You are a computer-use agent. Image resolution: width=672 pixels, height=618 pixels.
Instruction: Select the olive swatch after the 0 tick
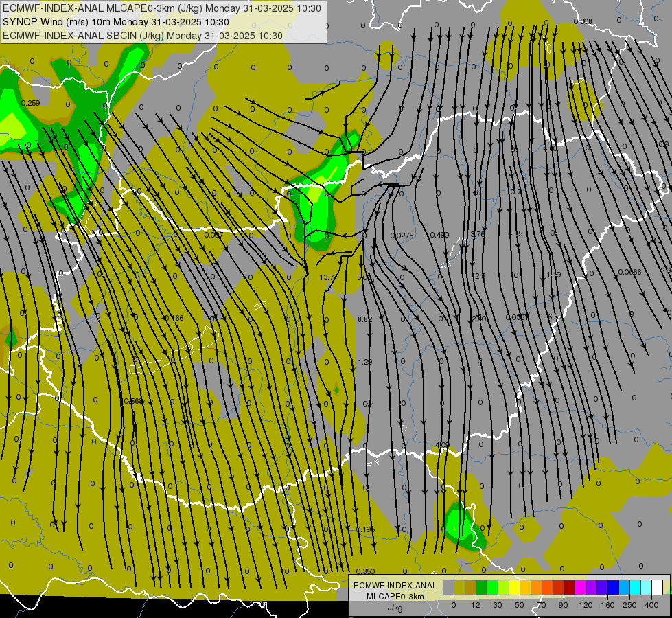point(459,587)
